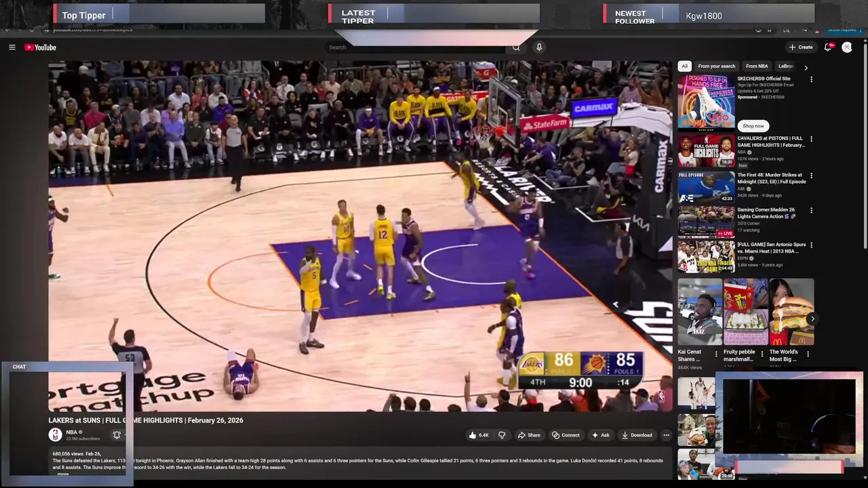Open The First 48 video title
Viewport: 868px width, 488px height.
(772, 178)
